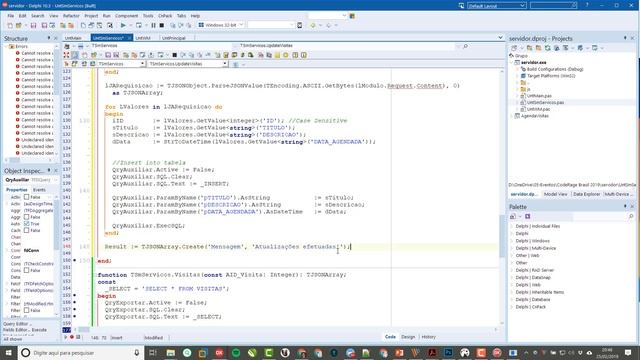The height and width of the screenshot is (360, 640).
Task: Open the Data Explorer tab
Action: click(586, 194)
